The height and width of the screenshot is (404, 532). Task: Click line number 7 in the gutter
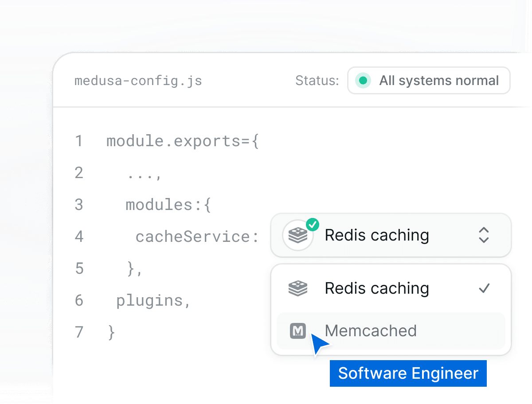pos(79,332)
